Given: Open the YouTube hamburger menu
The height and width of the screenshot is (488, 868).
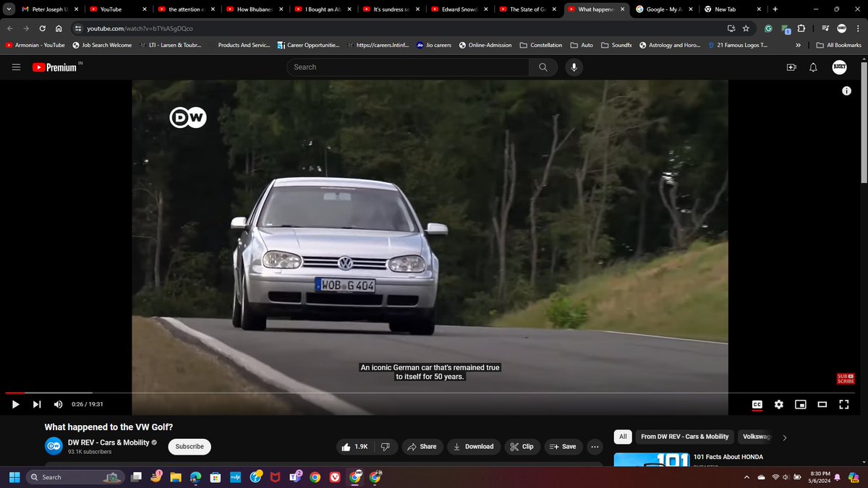Looking at the screenshot, I should (x=15, y=67).
